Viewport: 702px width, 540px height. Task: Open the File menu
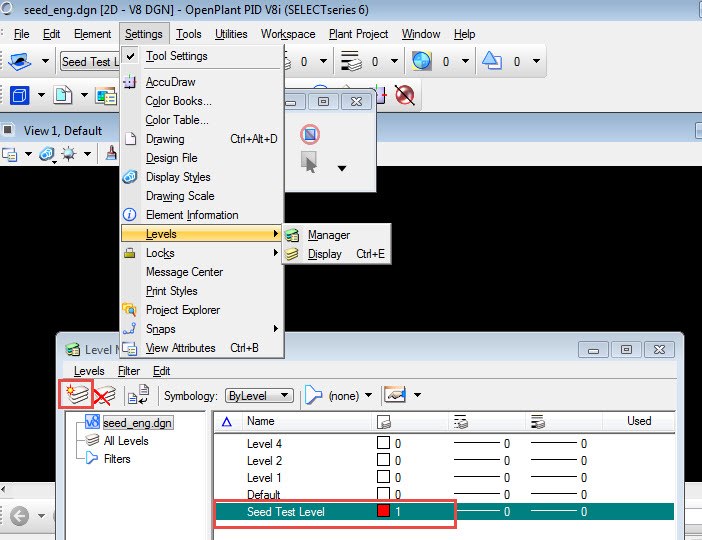point(21,34)
